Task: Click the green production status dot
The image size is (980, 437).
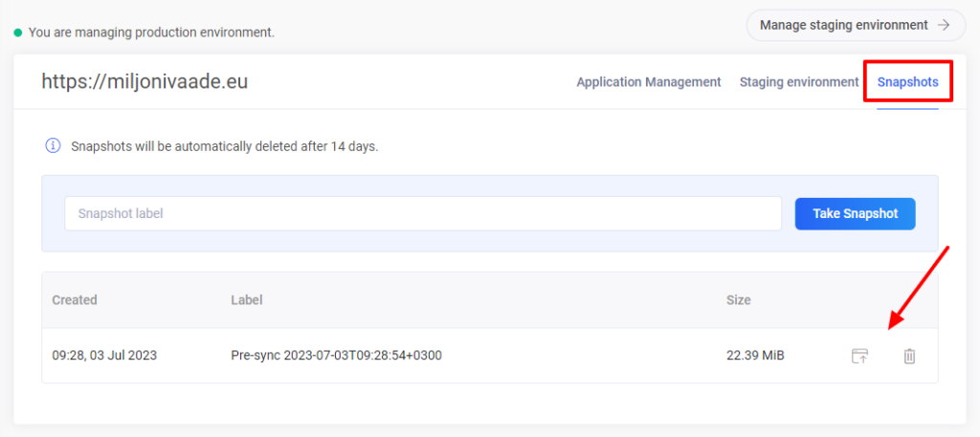Action: 18,33
